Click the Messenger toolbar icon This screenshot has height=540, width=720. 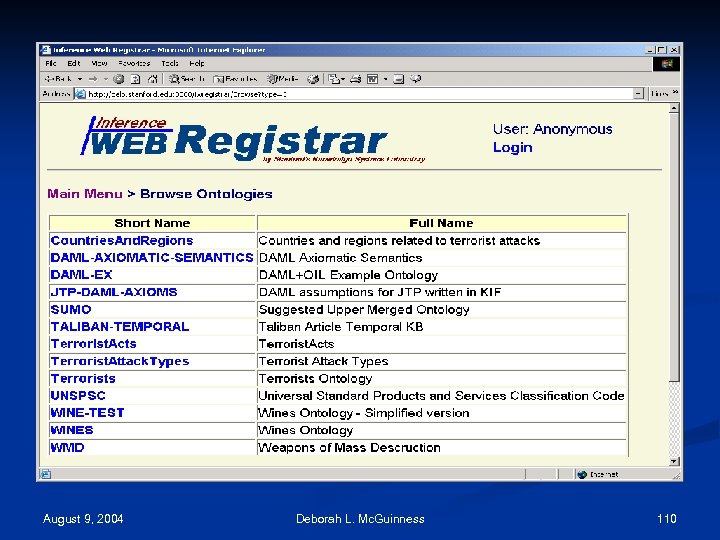[x=416, y=79]
